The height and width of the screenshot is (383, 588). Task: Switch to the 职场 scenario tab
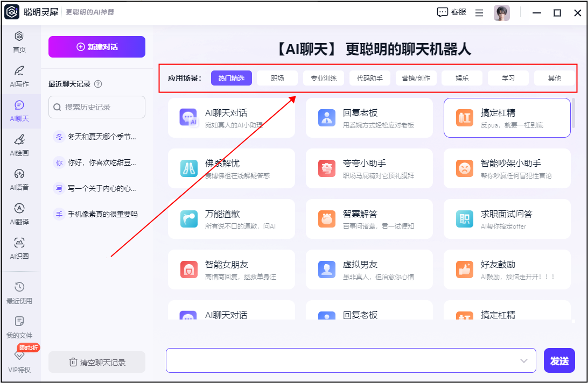pyautogui.click(x=277, y=78)
